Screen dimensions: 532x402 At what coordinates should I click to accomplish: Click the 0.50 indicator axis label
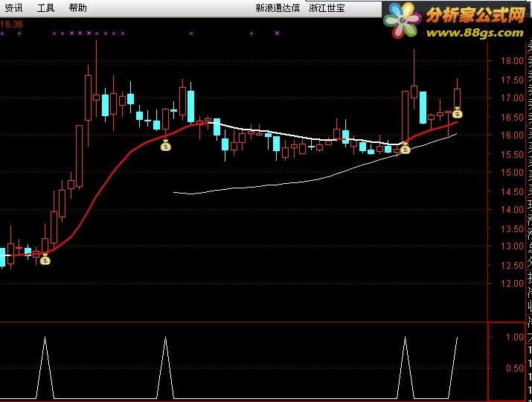[515, 368]
